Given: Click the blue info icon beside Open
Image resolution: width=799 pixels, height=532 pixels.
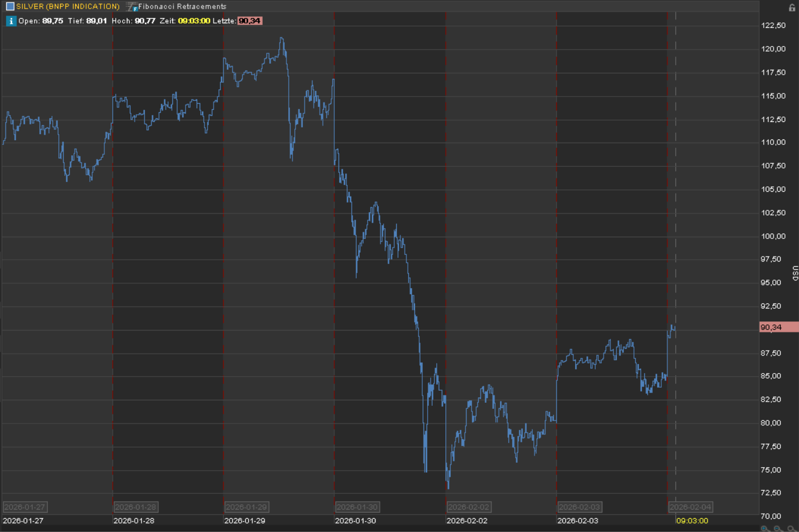Looking at the screenshot, I should 11,21.
